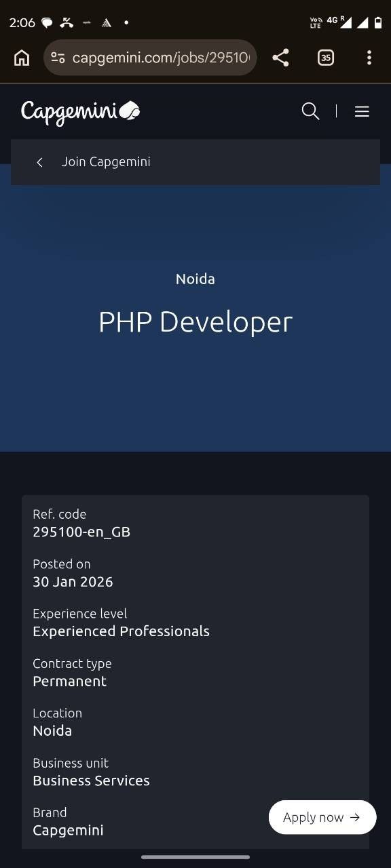The width and height of the screenshot is (391, 868).
Task: Tap the Experienced Professionals value text
Action: pos(121,631)
